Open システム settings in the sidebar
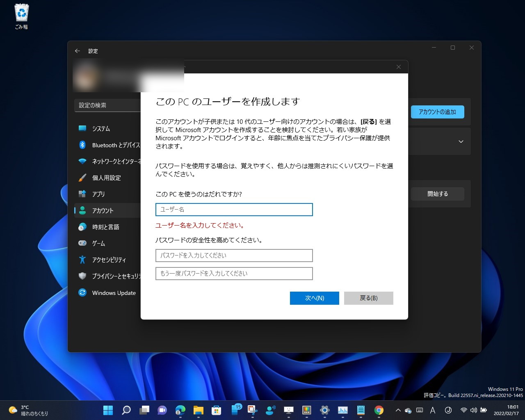 (101, 128)
